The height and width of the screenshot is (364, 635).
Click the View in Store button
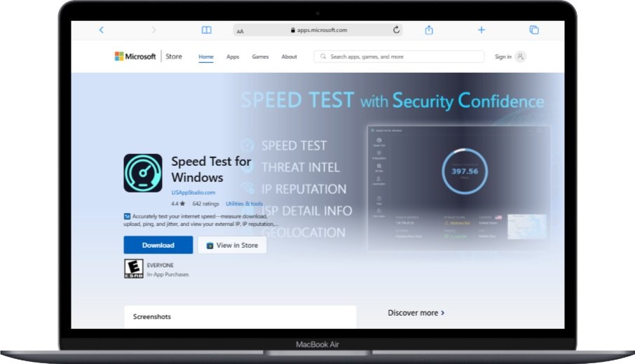232,245
